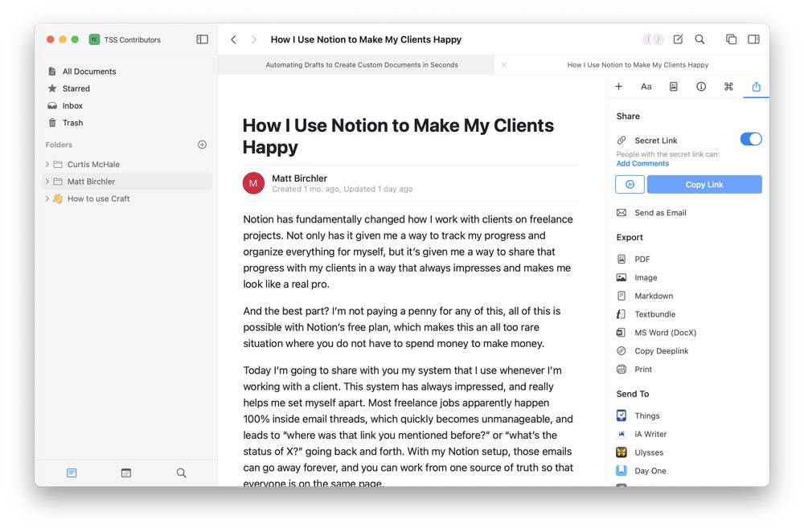
Task: Click the Add Comments permission link
Action: (x=642, y=163)
